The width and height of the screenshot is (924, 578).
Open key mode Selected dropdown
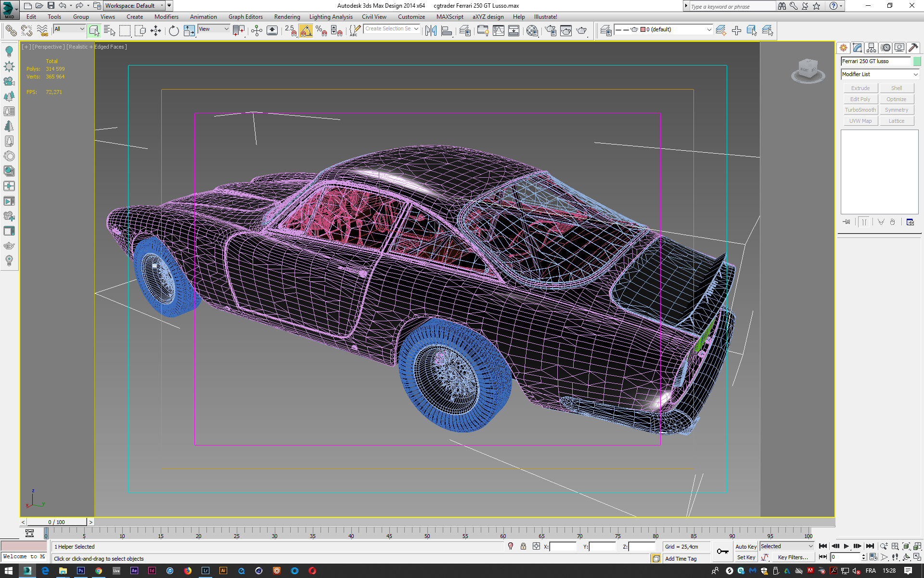[787, 546]
